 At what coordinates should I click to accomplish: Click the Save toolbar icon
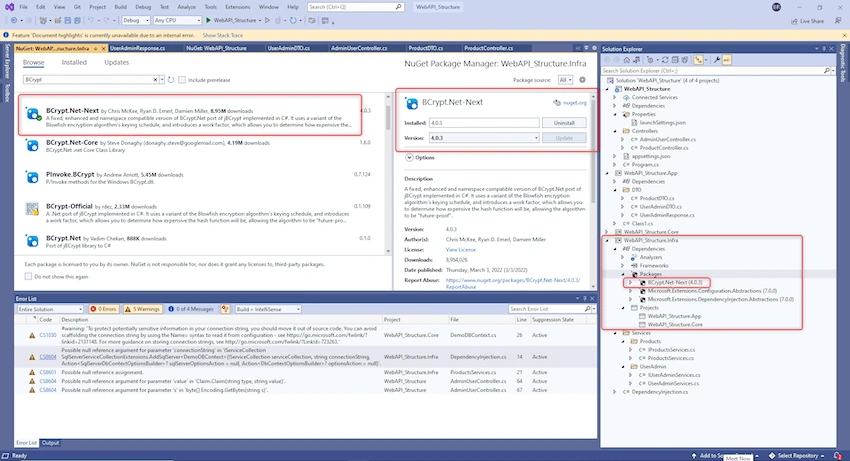tap(68, 21)
